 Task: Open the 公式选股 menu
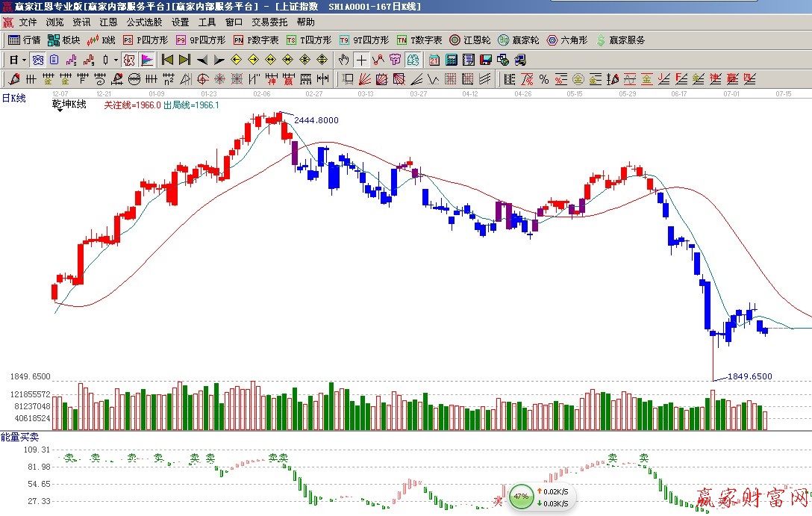coord(144,22)
